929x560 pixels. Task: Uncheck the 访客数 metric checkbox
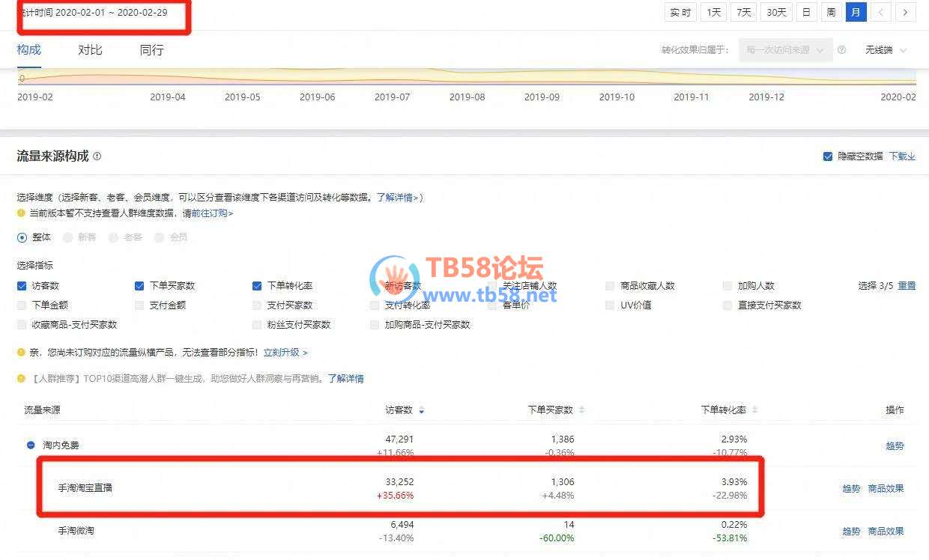click(22, 285)
